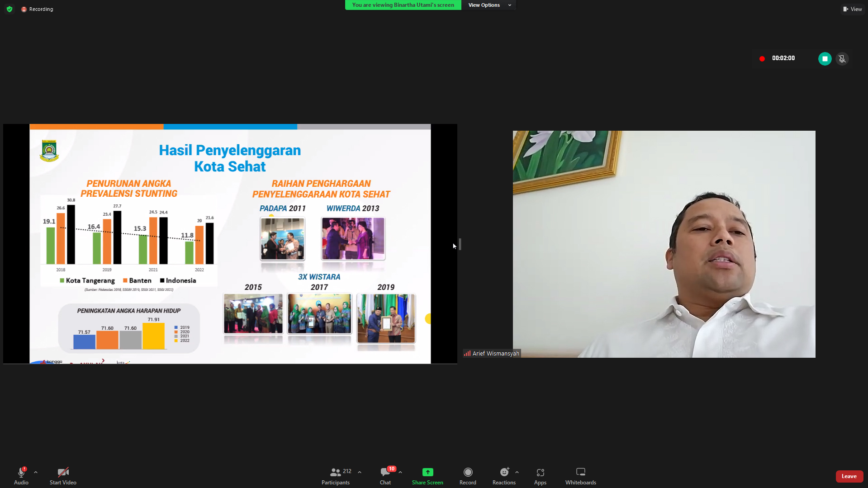The width and height of the screenshot is (868, 488).
Task: Expand the caret beside Participants
Action: (x=360, y=472)
